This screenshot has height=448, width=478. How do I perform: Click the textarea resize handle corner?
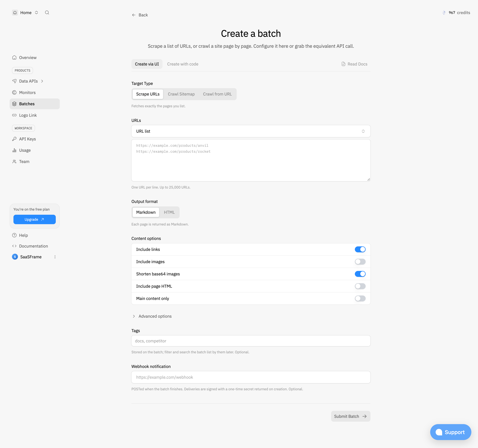pos(368,179)
